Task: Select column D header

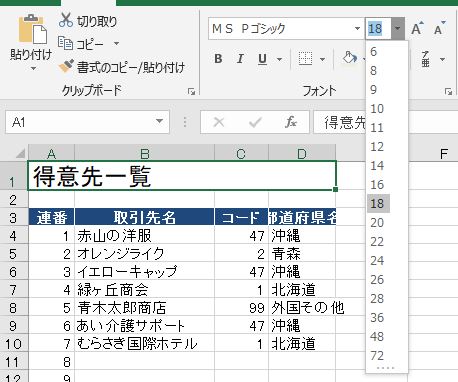Action: click(302, 153)
